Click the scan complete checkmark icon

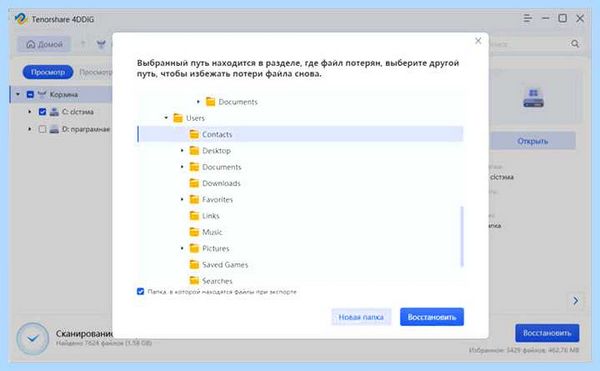click(33, 338)
